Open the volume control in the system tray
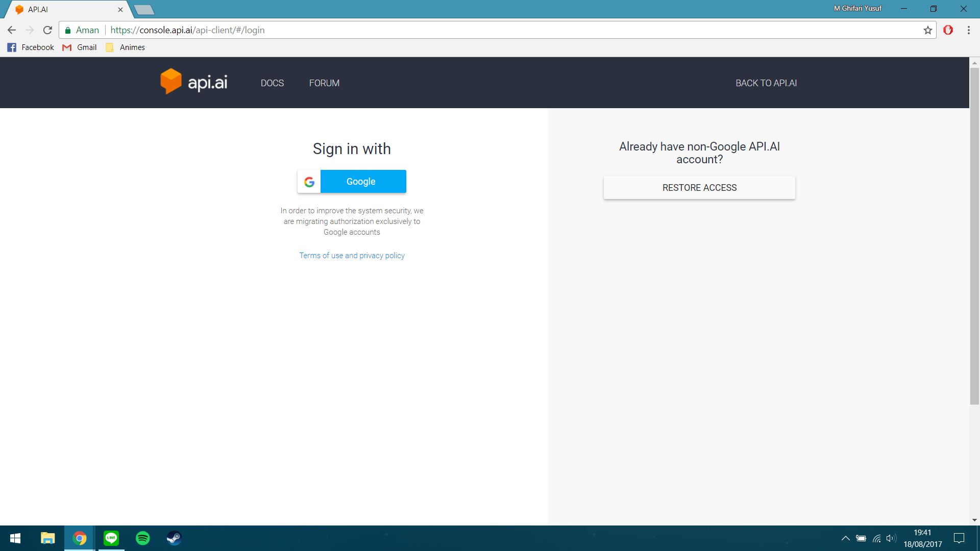This screenshot has width=980, height=551. 891,538
